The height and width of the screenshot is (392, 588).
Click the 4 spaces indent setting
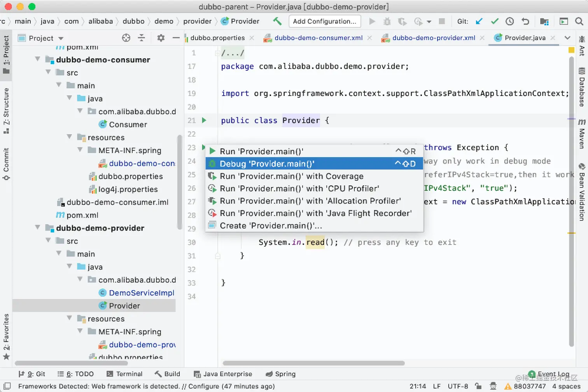click(x=566, y=386)
